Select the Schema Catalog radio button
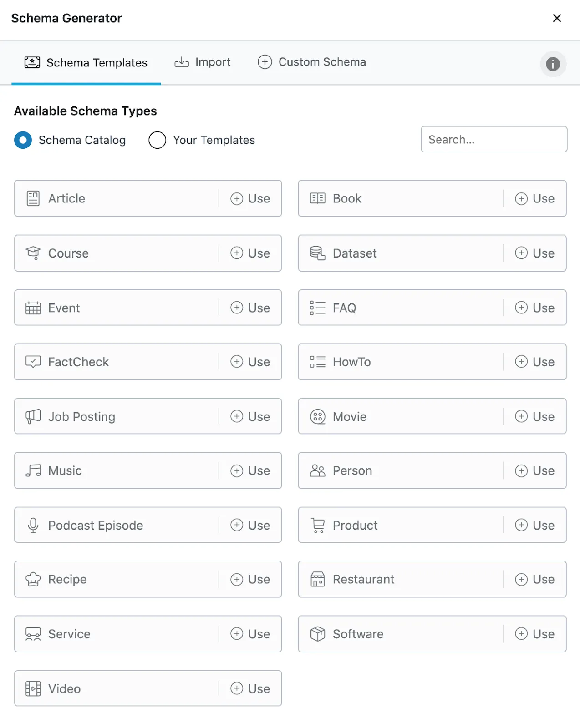This screenshot has height=728, width=580. click(23, 140)
